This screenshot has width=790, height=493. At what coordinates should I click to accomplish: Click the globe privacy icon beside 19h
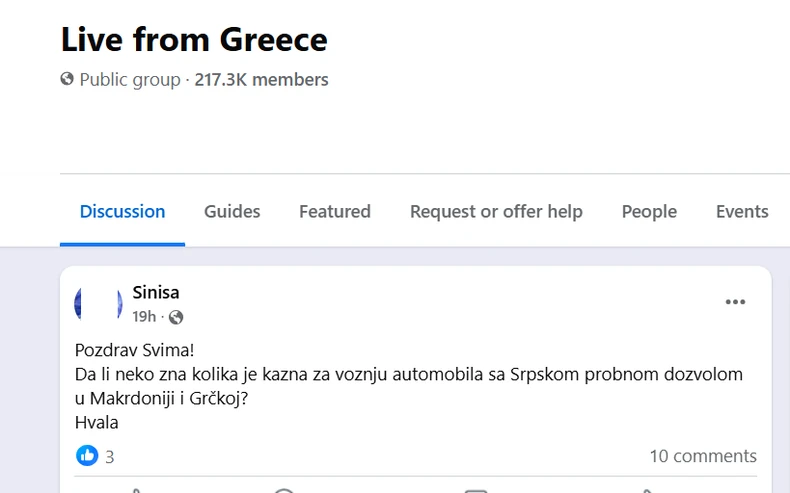tap(176, 317)
